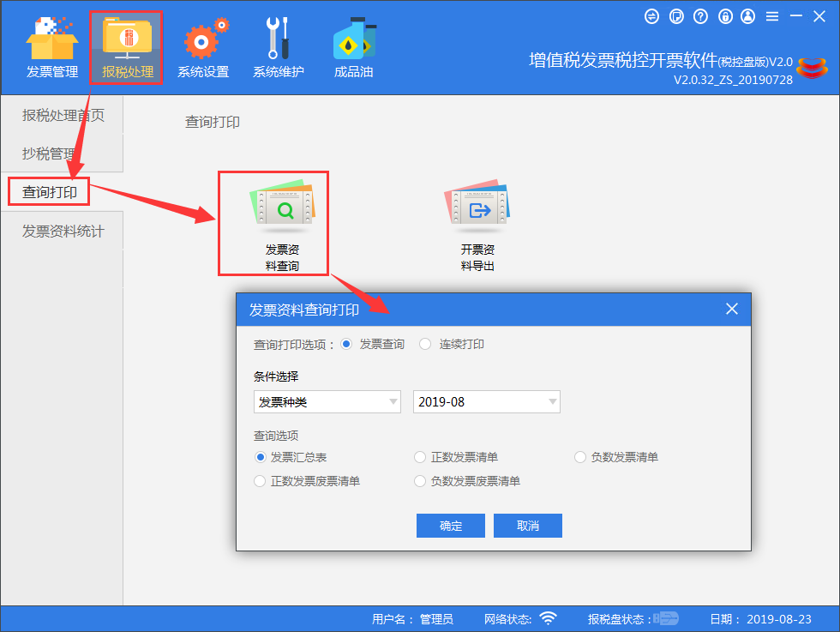Open 开票资料导出 icon
This screenshot has height=632, width=840.
pyautogui.click(x=477, y=226)
